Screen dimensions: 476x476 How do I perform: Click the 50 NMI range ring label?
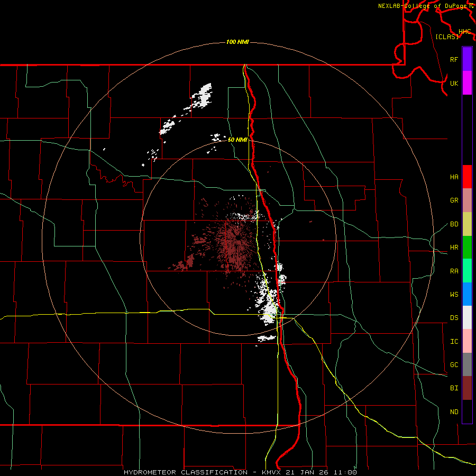(237, 140)
